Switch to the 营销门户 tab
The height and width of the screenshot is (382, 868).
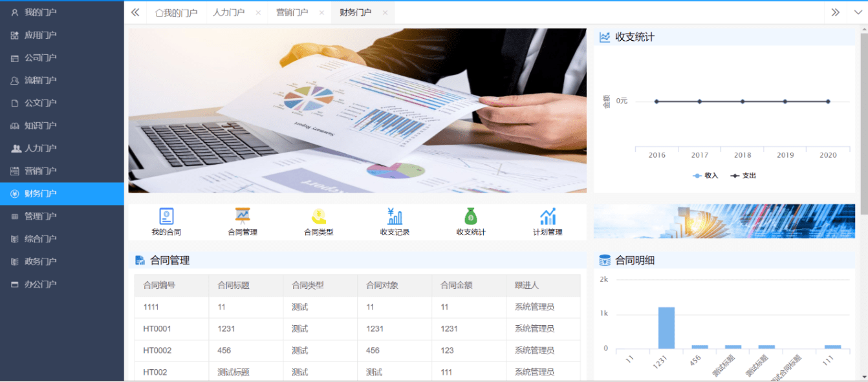click(292, 12)
